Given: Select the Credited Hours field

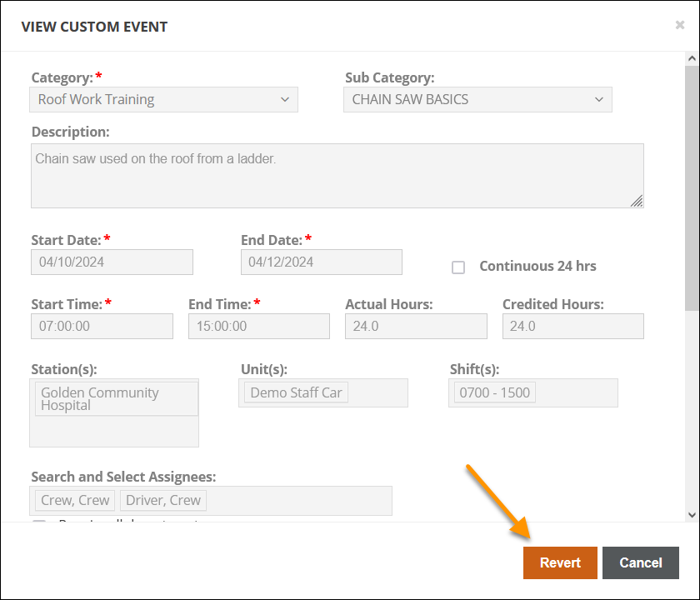Looking at the screenshot, I should point(572,326).
